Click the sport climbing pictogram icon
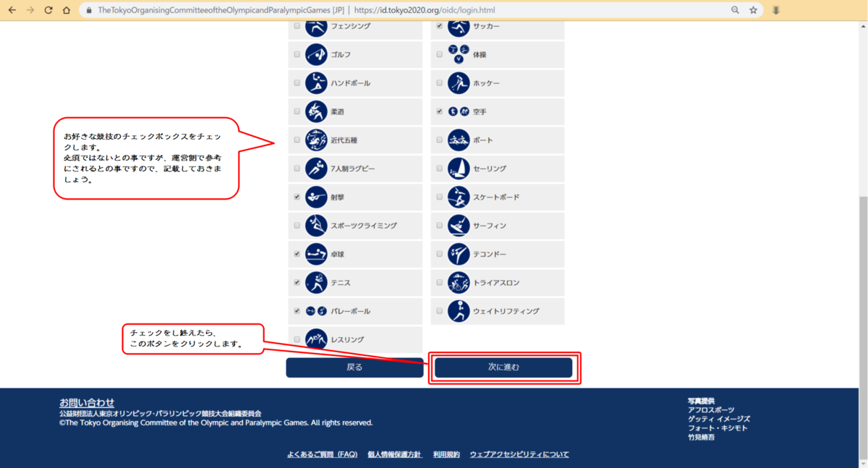 tap(316, 226)
